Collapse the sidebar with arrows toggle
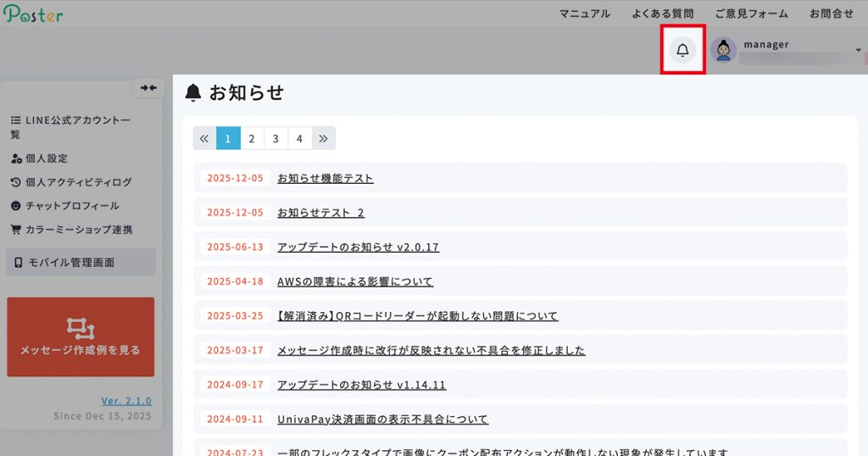This screenshot has height=456, width=868. point(148,88)
